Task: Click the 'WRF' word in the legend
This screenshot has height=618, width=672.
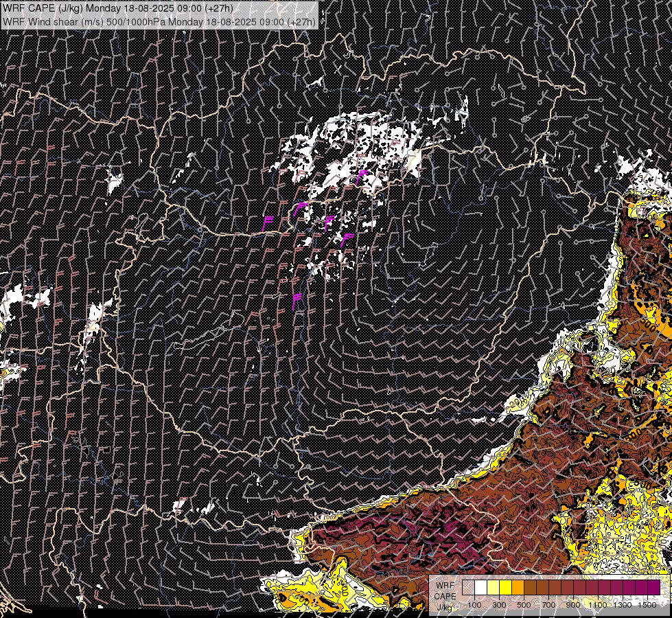Action: 445,586
